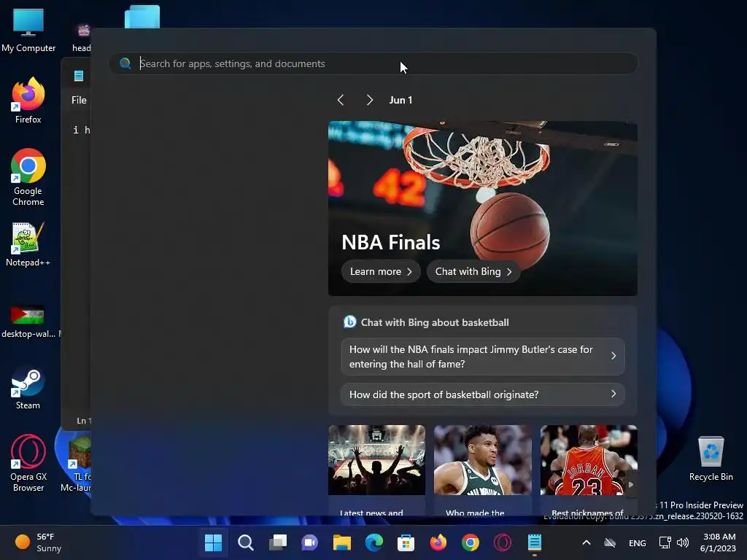Switch to Notepad via its taskbar icon
The width and height of the screenshot is (747, 560).
(535, 542)
